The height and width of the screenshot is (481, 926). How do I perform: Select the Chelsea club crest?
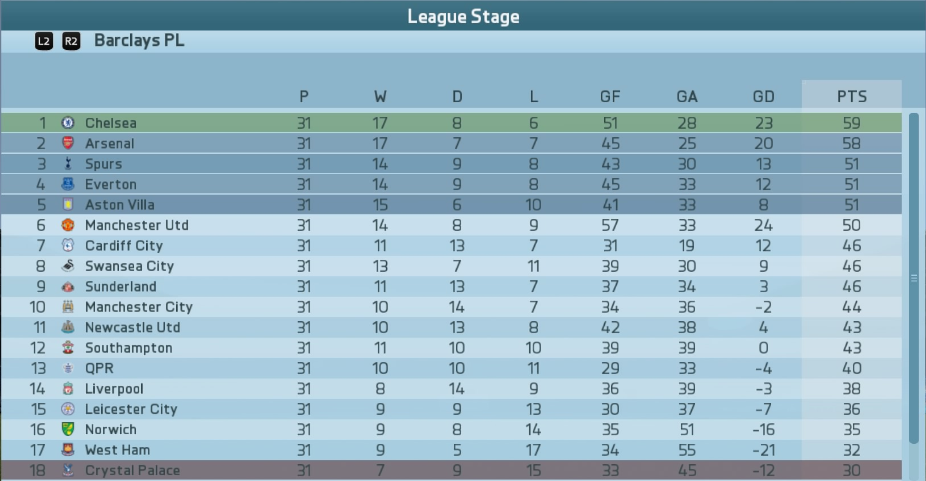[68, 123]
